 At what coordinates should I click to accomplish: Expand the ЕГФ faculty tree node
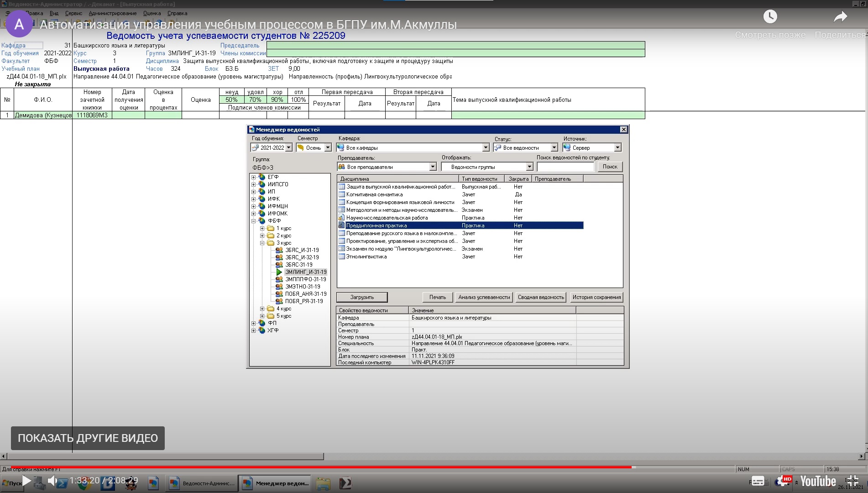pos(254,177)
